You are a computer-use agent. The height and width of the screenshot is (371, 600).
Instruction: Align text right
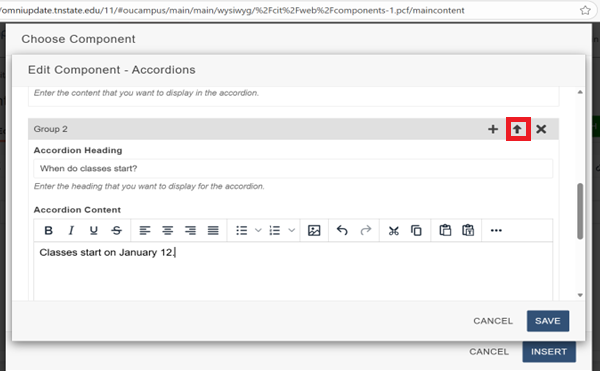tap(190, 230)
